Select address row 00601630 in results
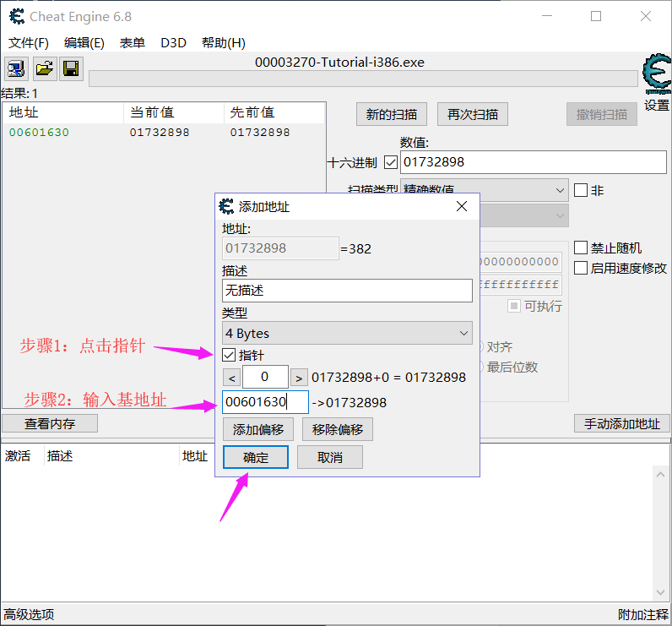This screenshot has width=672, height=626. click(x=39, y=133)
